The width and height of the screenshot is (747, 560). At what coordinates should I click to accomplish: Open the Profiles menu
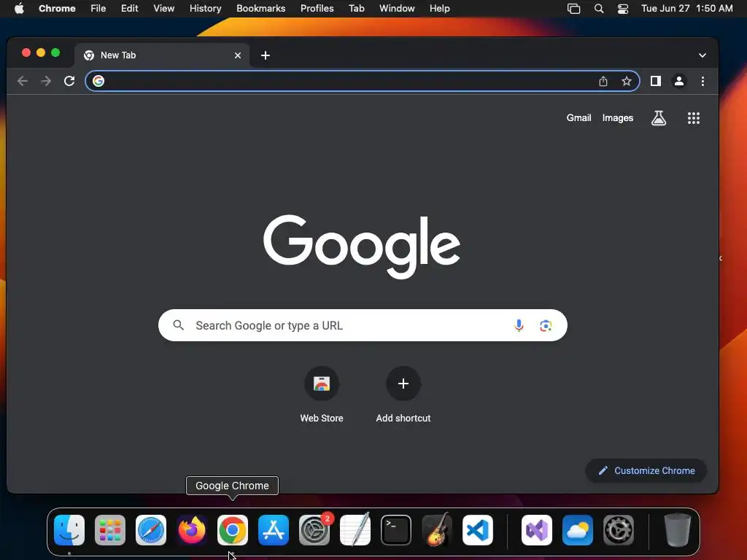point(317,9)
